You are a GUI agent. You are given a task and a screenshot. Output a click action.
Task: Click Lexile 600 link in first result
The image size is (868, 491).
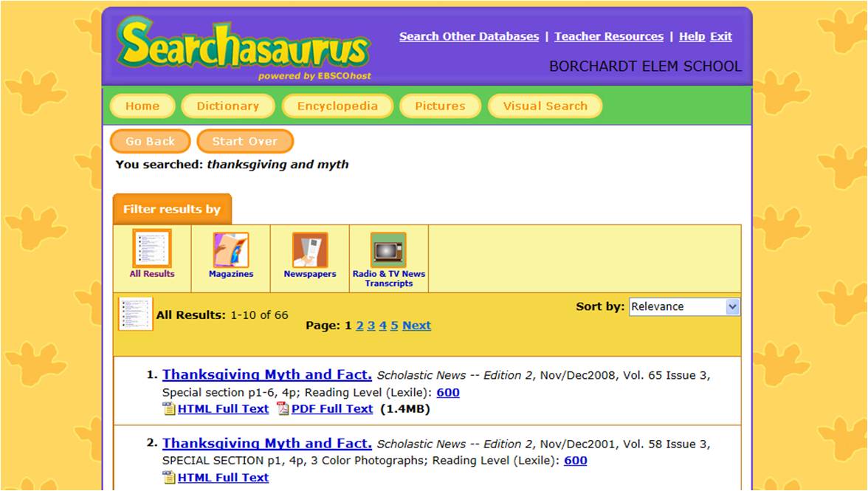point(448,393)
